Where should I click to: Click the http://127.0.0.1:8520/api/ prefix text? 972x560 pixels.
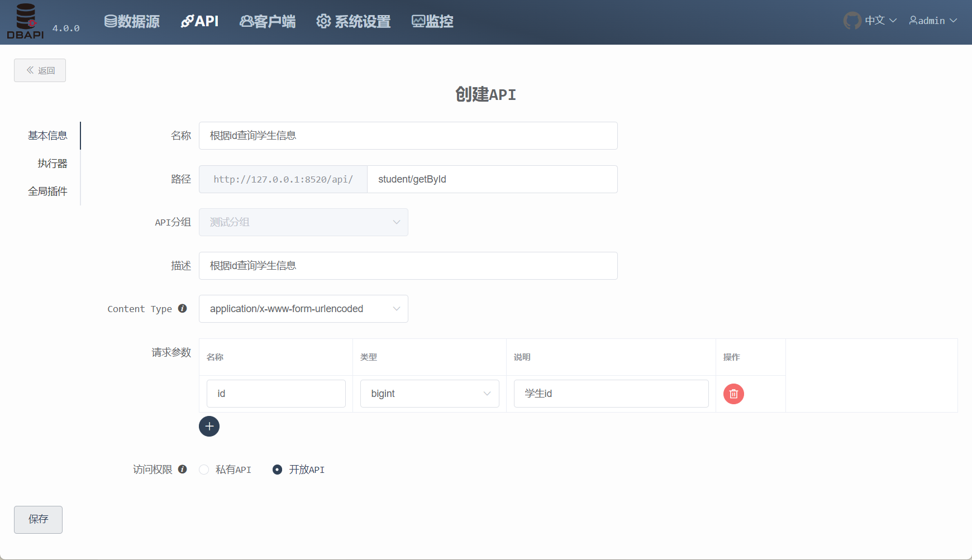(283, 179)
